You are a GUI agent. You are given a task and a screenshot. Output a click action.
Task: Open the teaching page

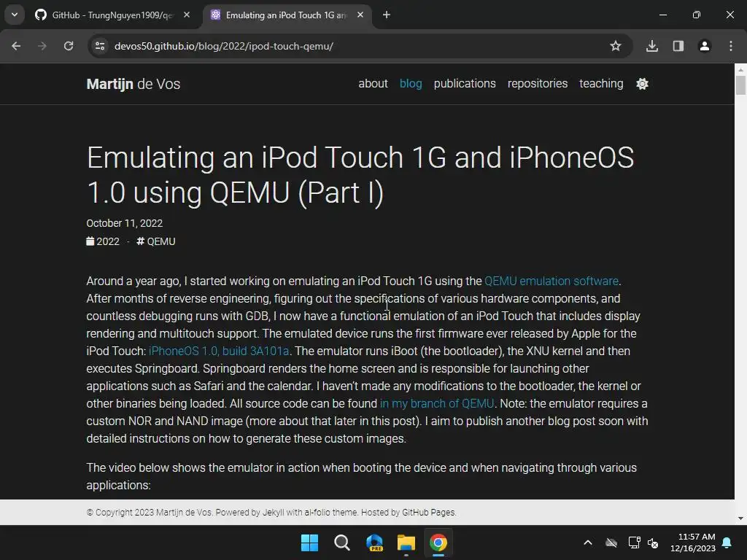tap(601, 84)
